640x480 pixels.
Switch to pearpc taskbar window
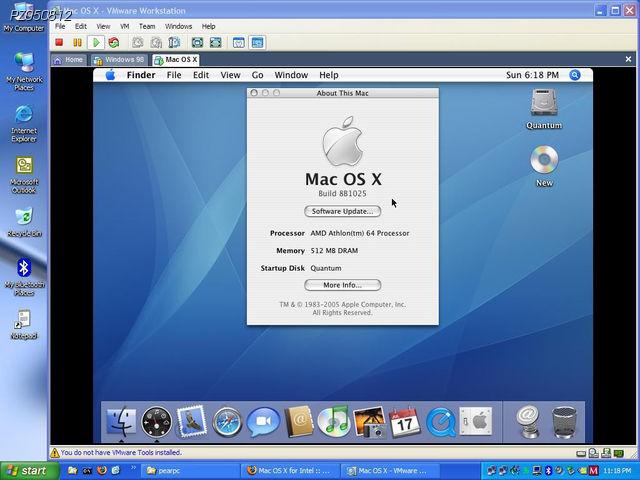(190, 471)
